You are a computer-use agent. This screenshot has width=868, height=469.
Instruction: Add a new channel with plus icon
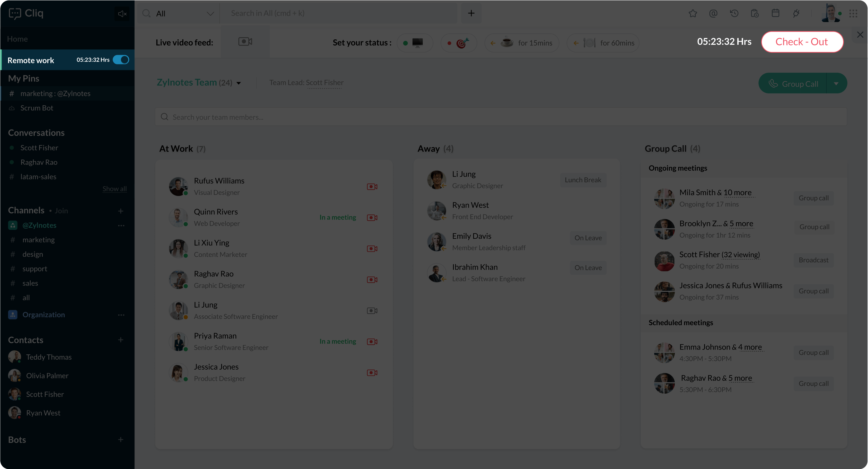pyautogui.click(x=121, y=211)
